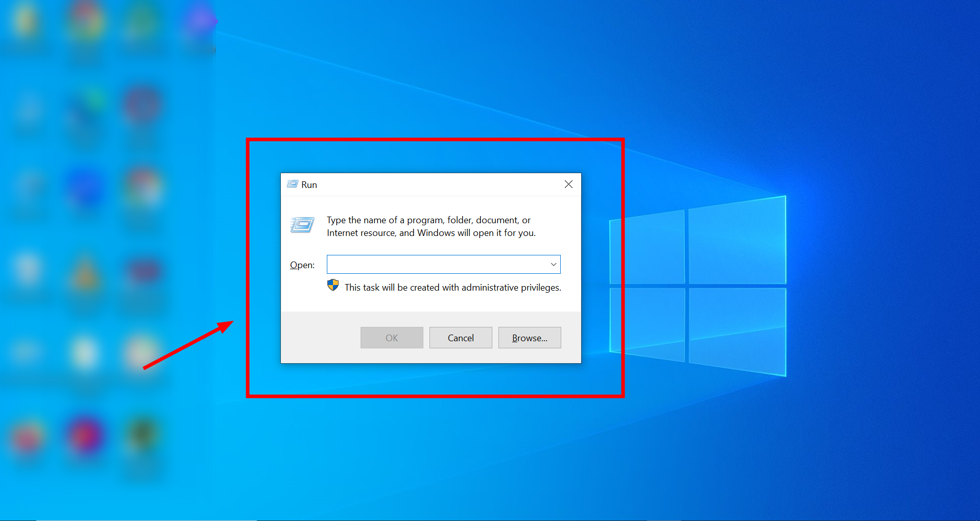The image size is (980, 521).
Task: Focus the Open text input field
Action: point(444,265)
